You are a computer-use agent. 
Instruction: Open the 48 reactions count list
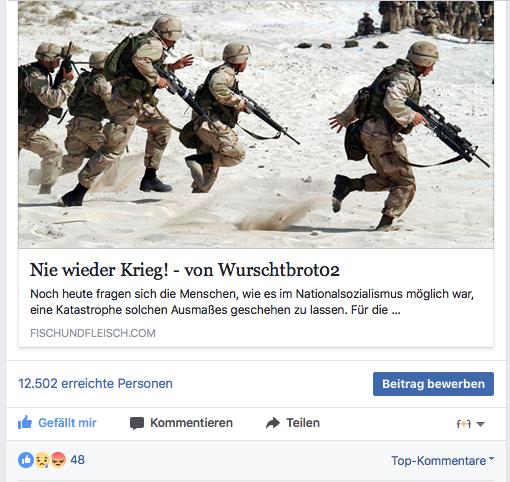(x=77, y=460)
